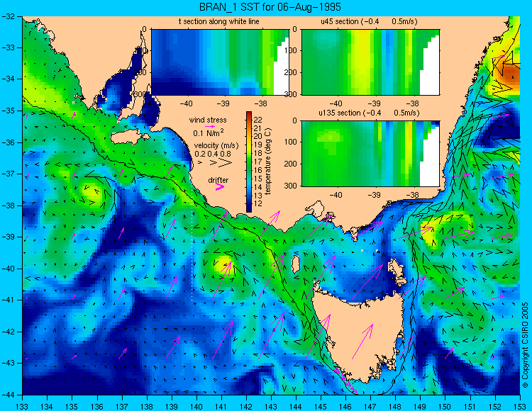The width and height of the screenshot is (532, 411).
Task: Click the longitude axis label 133
Action: [23, 407]
